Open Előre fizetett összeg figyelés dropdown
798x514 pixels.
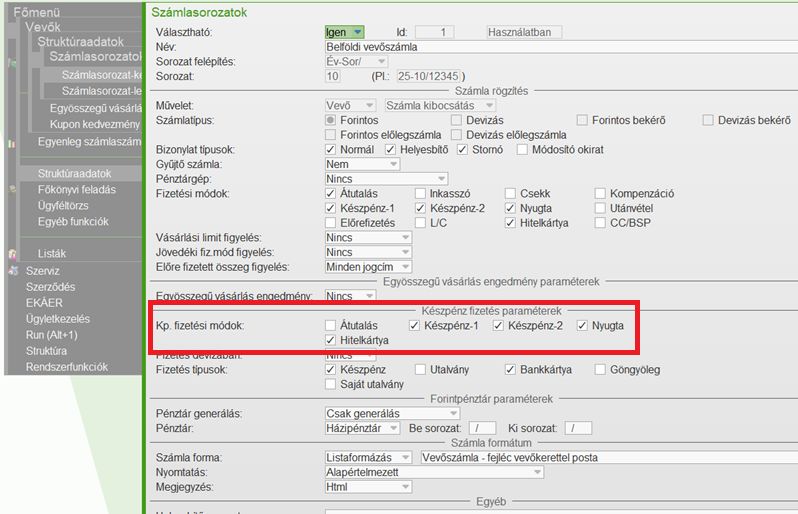coord(368,267)
